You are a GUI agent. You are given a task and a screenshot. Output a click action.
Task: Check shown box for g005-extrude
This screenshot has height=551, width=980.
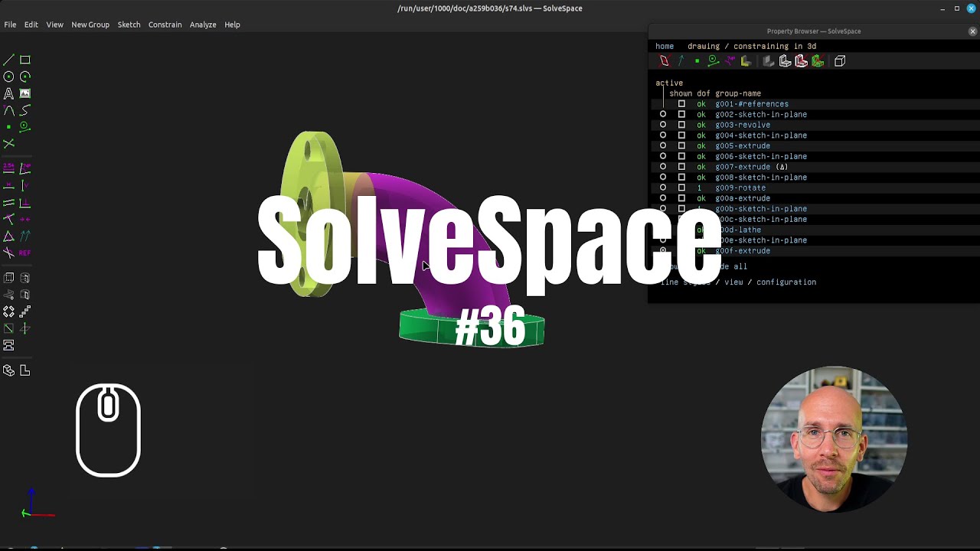click(681, 145)
